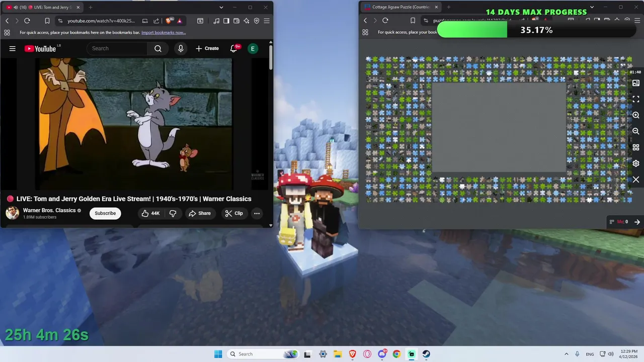Toggle fullscreen for the jigsaw puzzle
This screenshot has width=644, height=362.
tap(636, 99)
